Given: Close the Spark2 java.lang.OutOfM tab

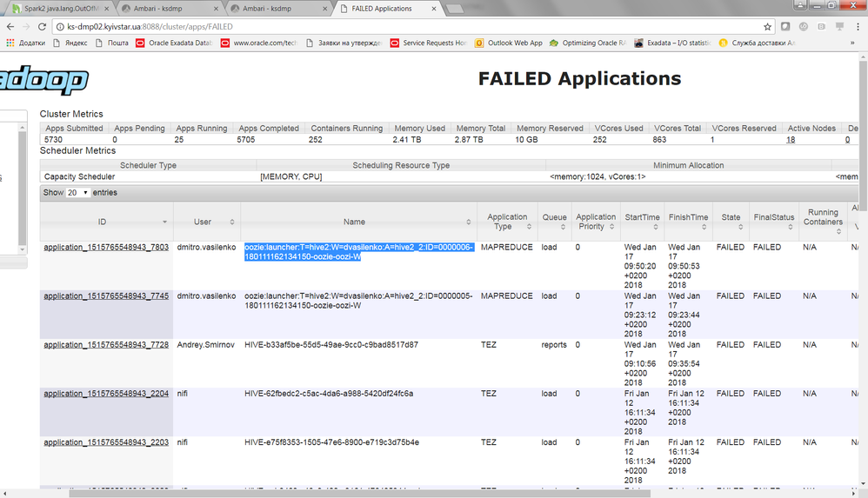Looking at the screenshot, I should [106, 9].
